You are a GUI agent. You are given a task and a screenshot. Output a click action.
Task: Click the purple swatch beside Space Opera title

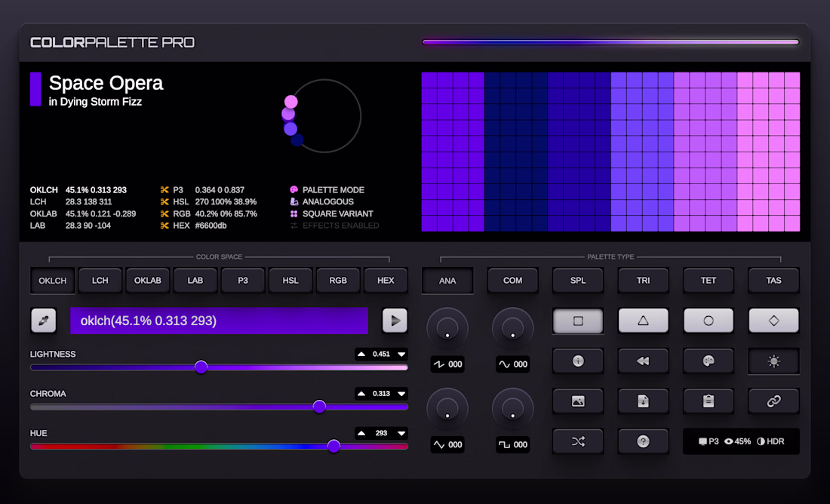point(35,89)
